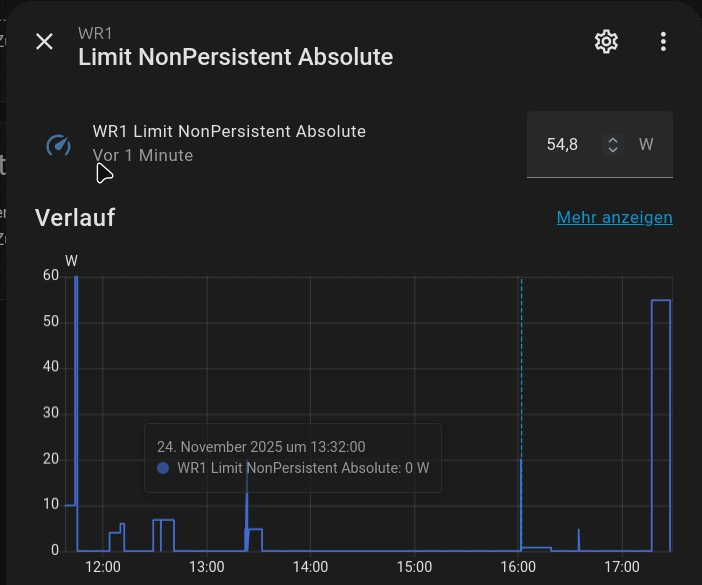The height and width of the screenshot is (585, 702).
Task: Click the "Limit NonPersistent Absolute" dialog title
Action: (235, 57)
